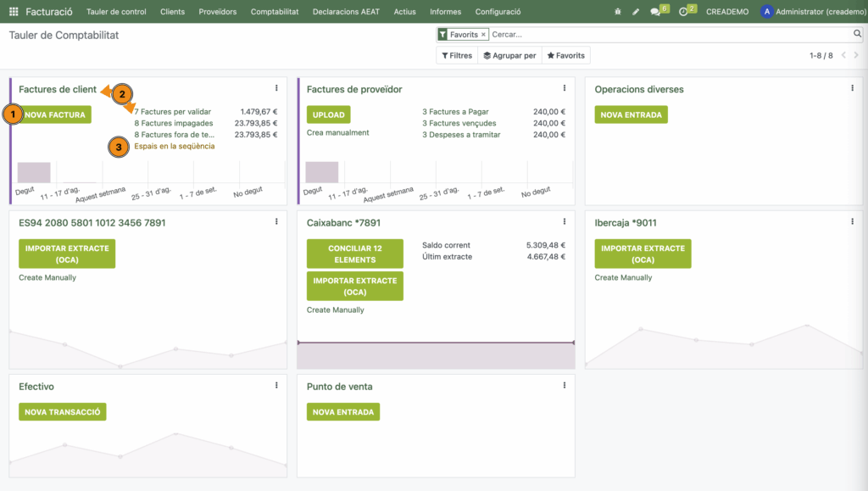Open the Favorits dropdown

(x=565, y=55)
